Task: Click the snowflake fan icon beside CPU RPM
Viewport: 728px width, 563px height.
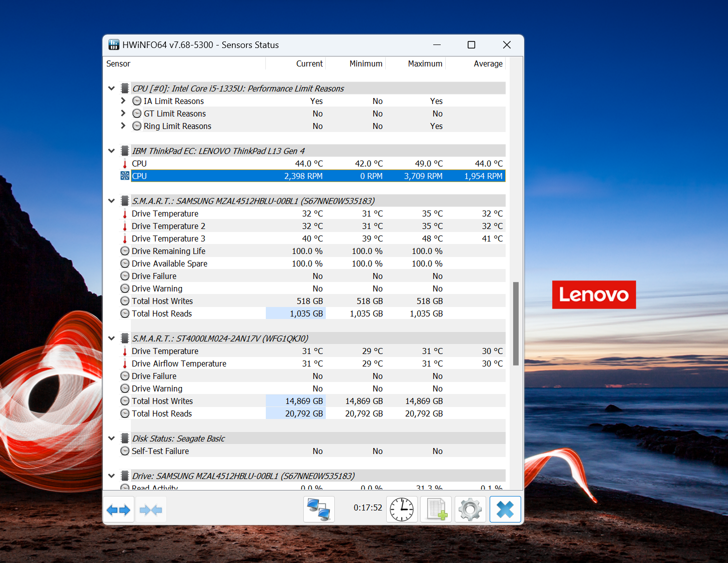Action: (x=124, y=175)
